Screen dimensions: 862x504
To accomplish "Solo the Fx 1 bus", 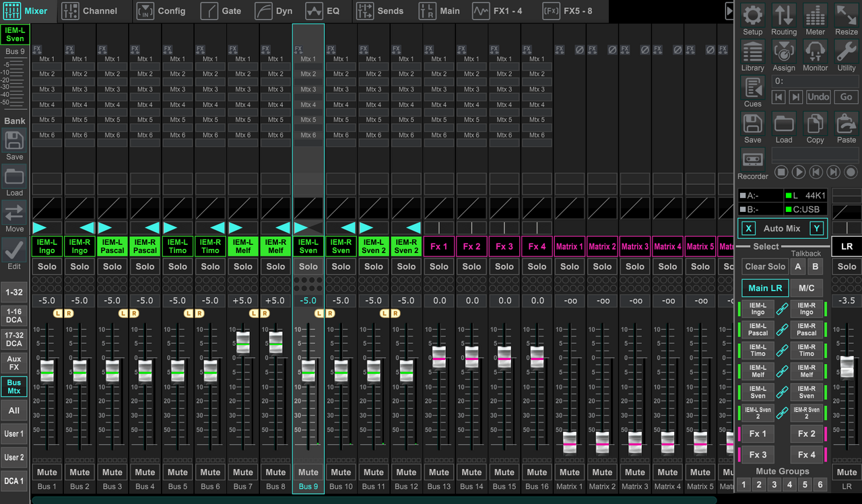I will [439, 266].
